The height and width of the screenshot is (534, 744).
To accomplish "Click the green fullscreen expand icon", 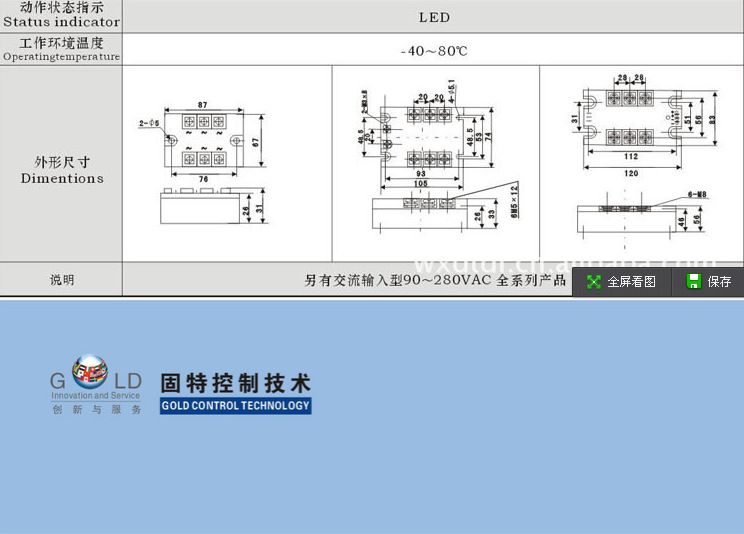I will click(594, 282).
